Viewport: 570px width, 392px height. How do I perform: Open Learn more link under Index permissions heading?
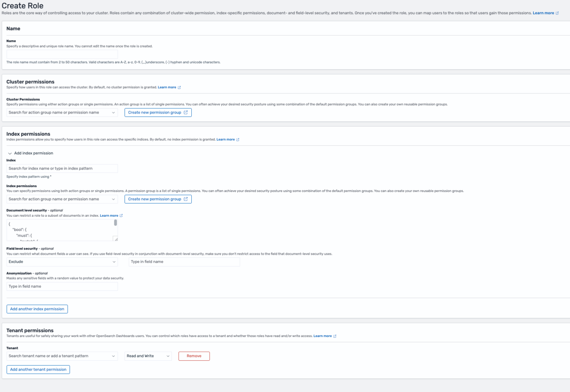(x=225, y=140)
